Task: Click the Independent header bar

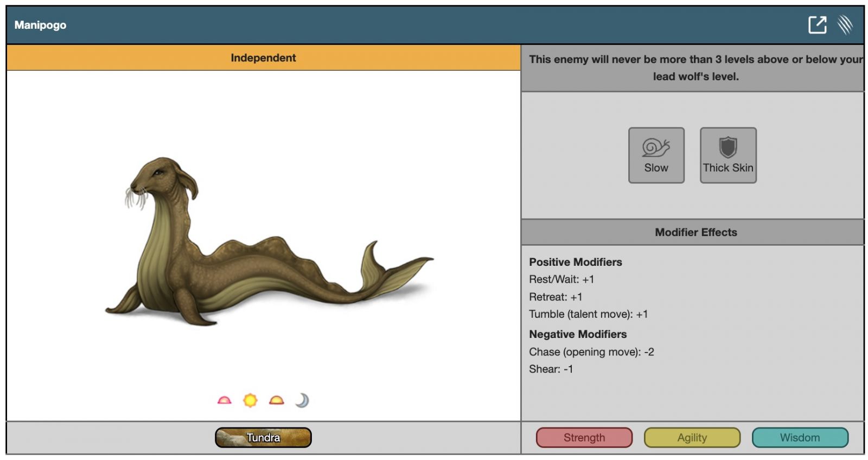Action: pyautogui.click(x=263, y=58)
